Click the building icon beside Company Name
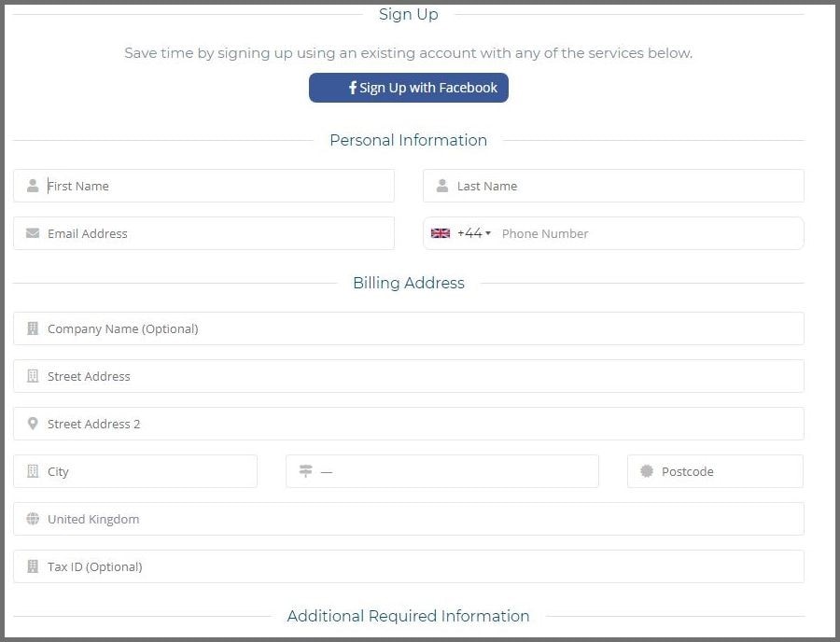The image size is (840, 642). click(33, 328)
